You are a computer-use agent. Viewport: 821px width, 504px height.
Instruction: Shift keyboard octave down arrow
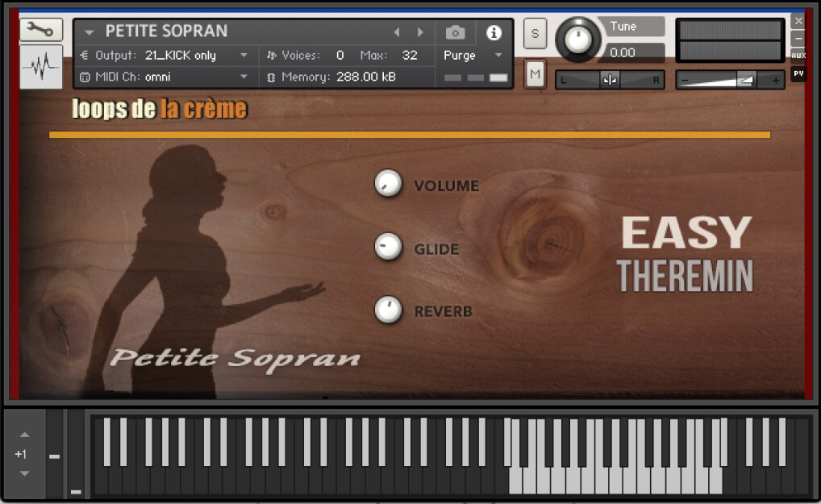pyautogui.click(x=24, y=473)
